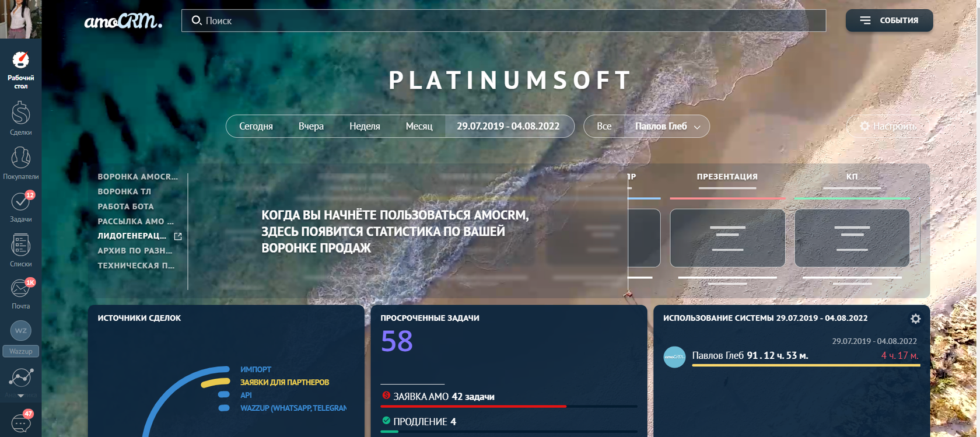Click the КП stage header

[x=852, y=176]
